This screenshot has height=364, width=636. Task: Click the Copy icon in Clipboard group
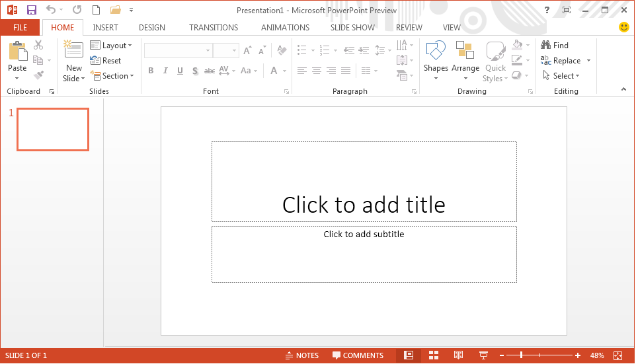(38, 60)
